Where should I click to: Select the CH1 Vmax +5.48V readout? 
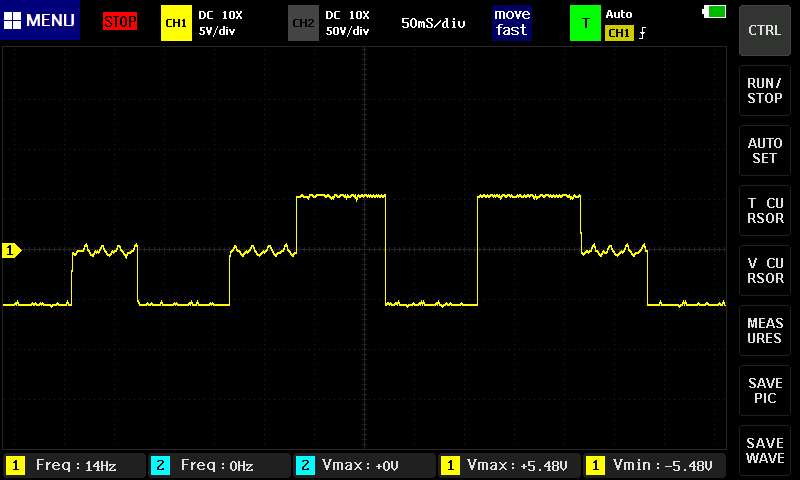[x=508, y=466]
